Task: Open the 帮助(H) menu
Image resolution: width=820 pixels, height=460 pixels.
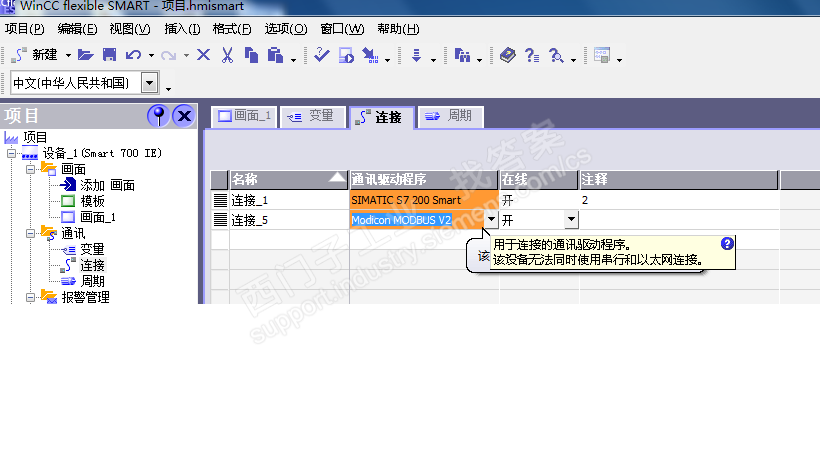Action: point(398,29)
